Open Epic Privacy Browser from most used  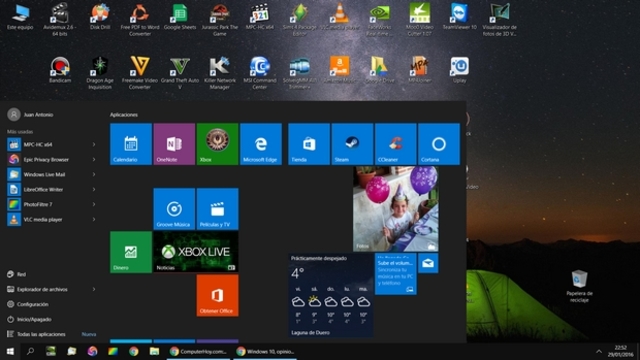(x=51, y=160)
